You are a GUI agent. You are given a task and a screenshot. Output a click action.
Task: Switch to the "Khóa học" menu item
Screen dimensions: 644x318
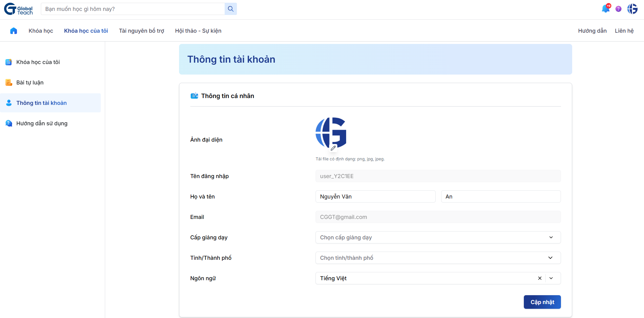coord(41,30)
